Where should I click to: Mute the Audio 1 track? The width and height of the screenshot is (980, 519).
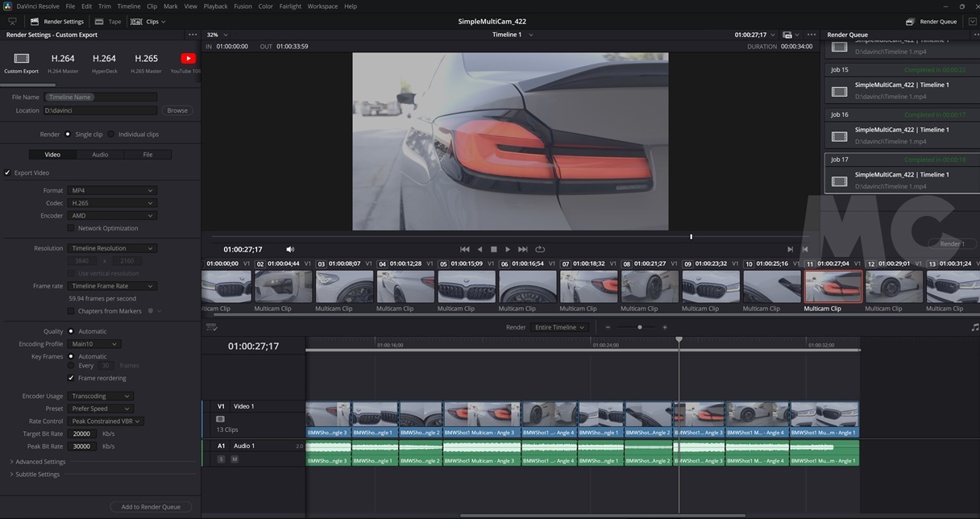click(x=235, y=459)
